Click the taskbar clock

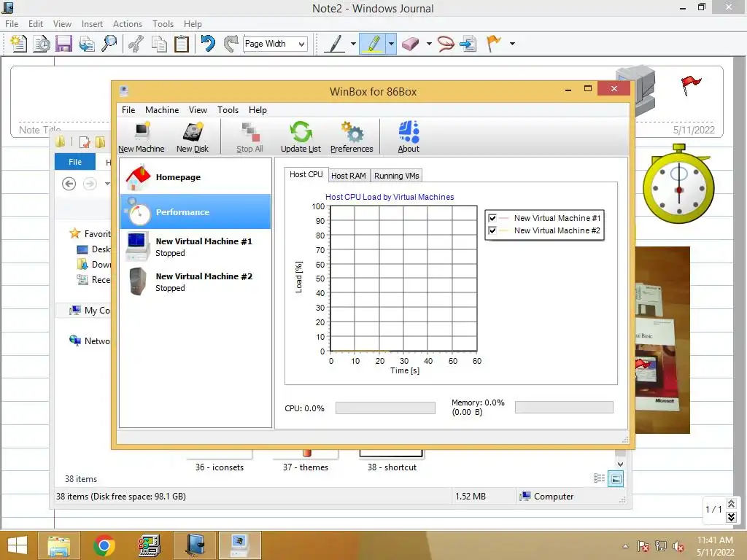715,546
